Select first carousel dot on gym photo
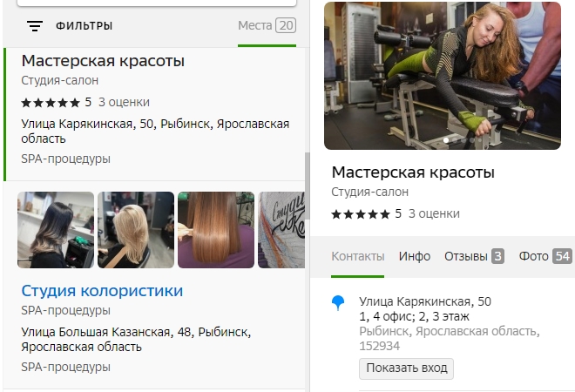The height and width of the screenshot is (392, 575). pyautogui.click(x=446, y=140)
